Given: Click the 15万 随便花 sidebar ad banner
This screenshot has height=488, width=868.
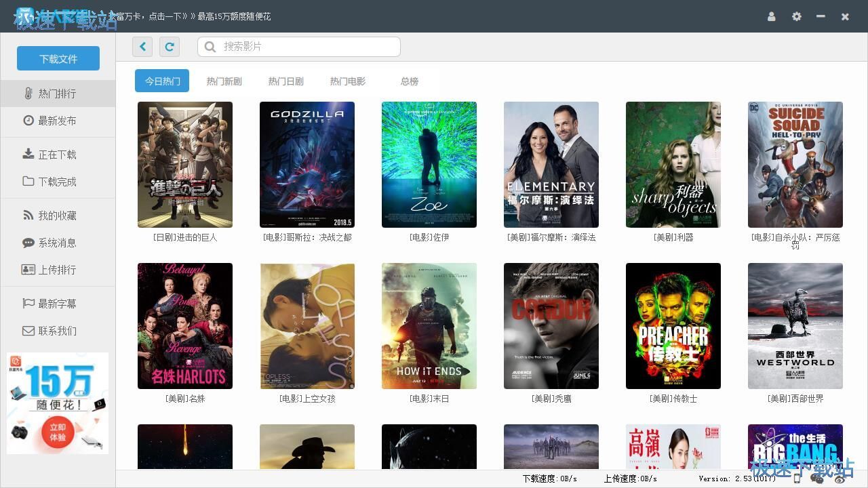Looking at the screenshot, I should (x=58, y=403).
